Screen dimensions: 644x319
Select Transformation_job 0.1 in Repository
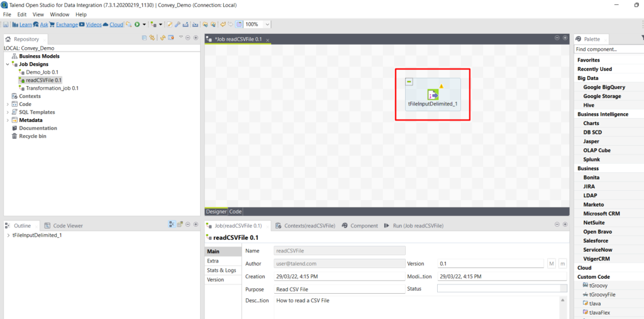click(52, 88)
